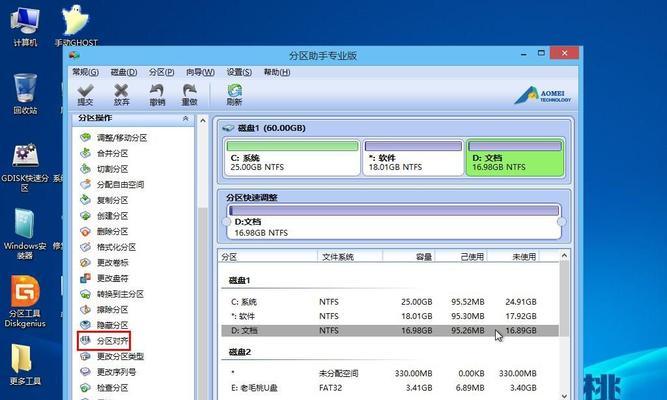Select *: 软件 partition block on disk map
This screenshot has height=400, width=667.
point(413,157)
